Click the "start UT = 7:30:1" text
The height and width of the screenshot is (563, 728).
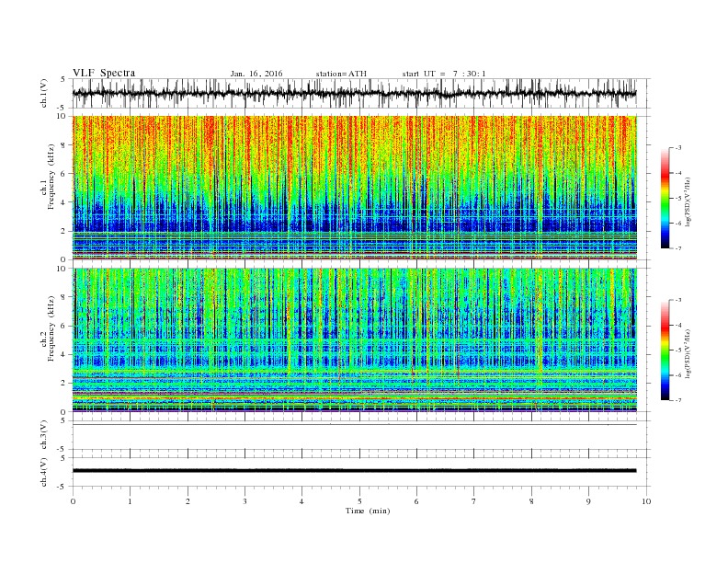(x=444, y=74)
